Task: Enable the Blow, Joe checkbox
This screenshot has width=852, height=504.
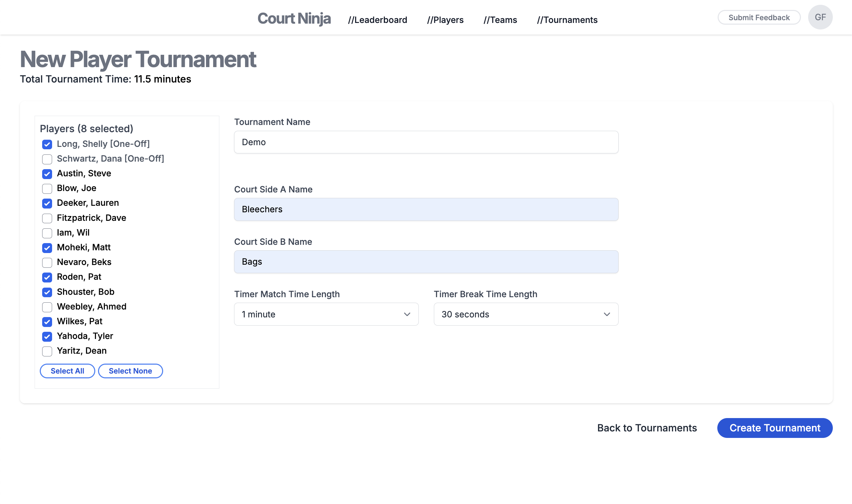Action: 47,189
